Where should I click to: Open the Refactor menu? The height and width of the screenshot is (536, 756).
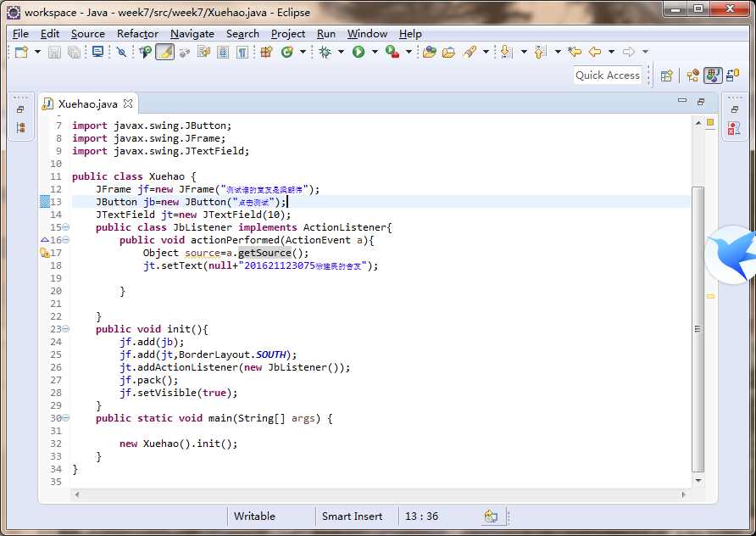[137, 34]
